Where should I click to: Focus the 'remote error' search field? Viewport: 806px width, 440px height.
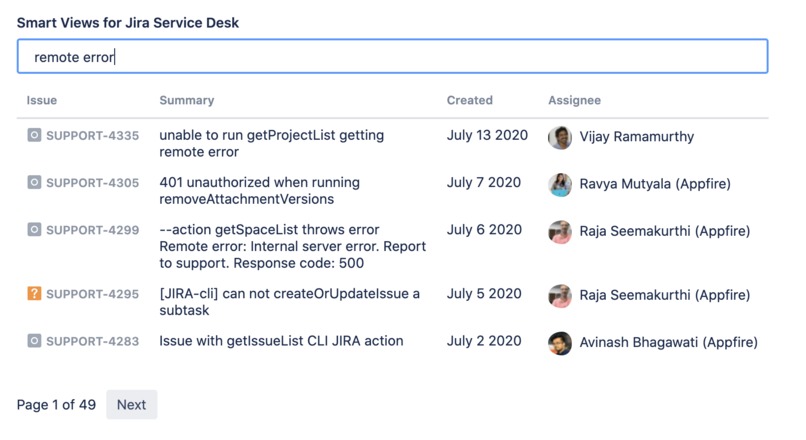(x=392, y=56)
